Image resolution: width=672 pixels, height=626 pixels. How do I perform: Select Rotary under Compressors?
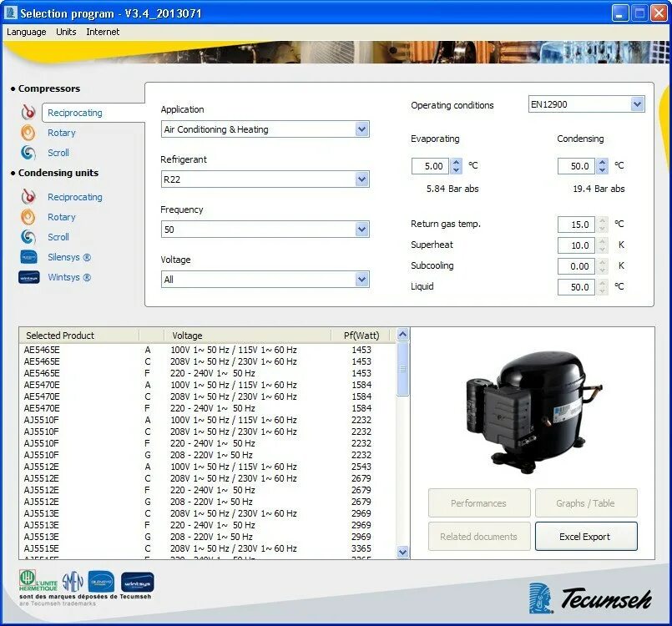point(61,133)
